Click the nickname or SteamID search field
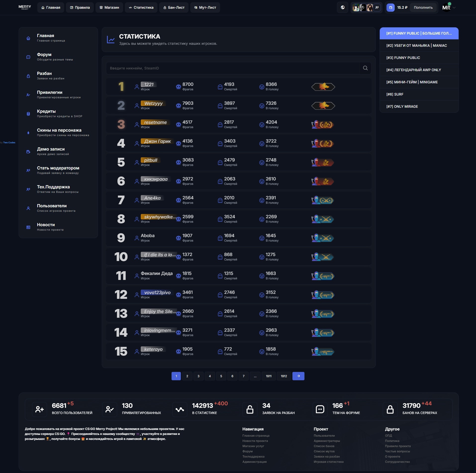 pos(233,68)
